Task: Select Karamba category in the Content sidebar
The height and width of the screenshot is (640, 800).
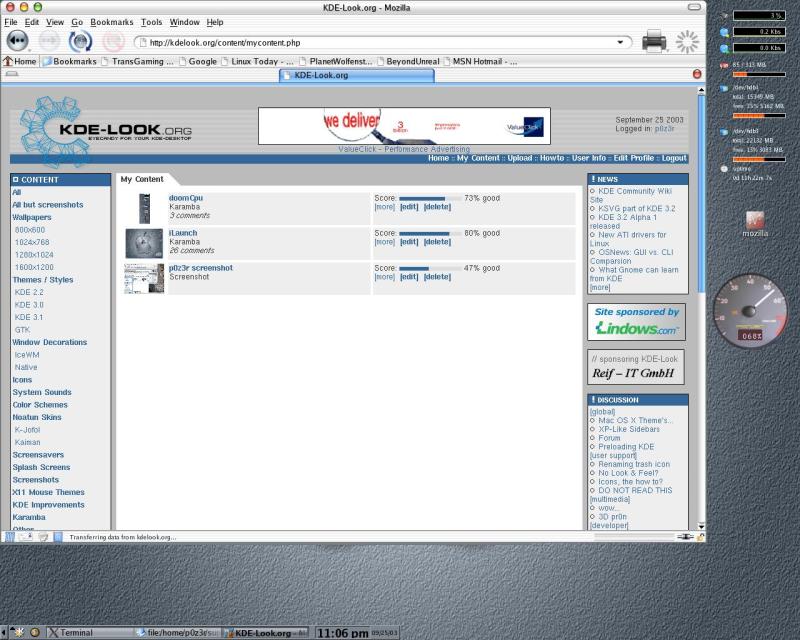Action: [x=29, y=517]
